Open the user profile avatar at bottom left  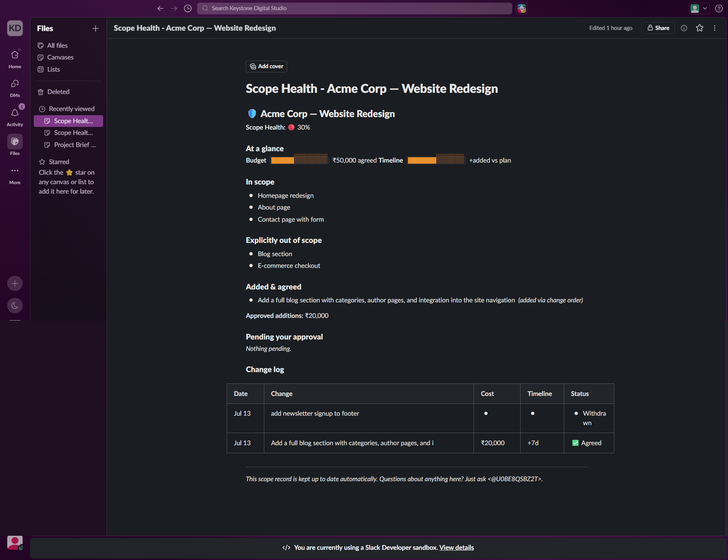pyautogui.click(x=15, y=543)
